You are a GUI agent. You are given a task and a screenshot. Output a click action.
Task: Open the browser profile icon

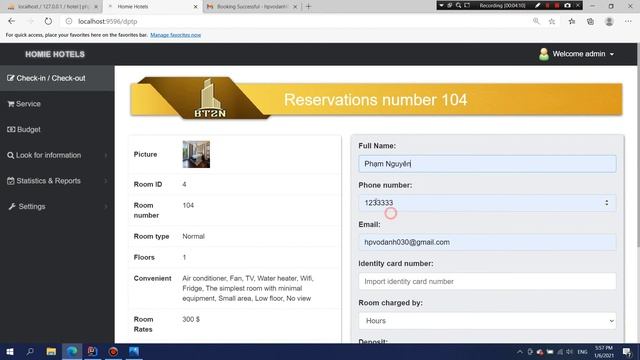coord(609,21)
